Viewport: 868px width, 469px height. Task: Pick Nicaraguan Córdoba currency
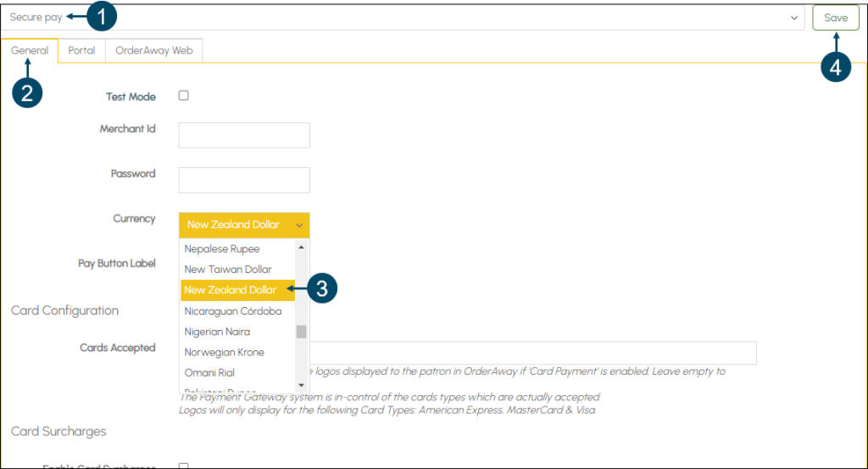(x=233, y=311)
